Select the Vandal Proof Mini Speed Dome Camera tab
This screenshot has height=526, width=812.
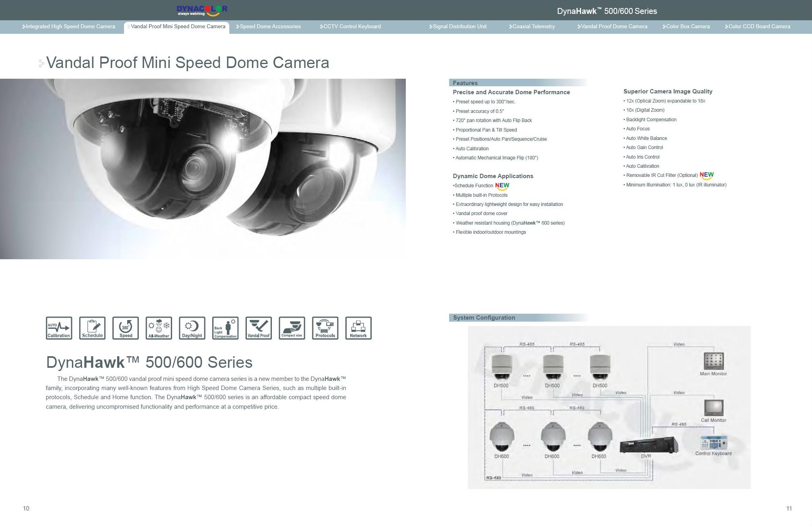176,27
